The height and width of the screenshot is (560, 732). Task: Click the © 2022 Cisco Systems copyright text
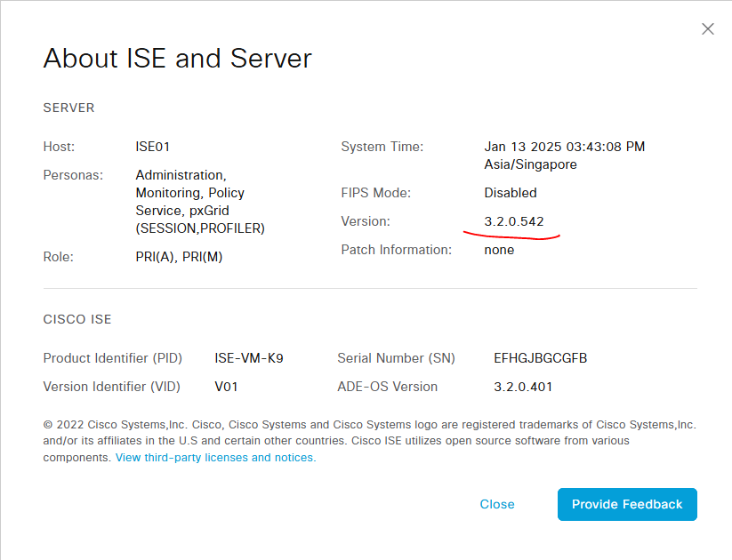pos(370,441)
